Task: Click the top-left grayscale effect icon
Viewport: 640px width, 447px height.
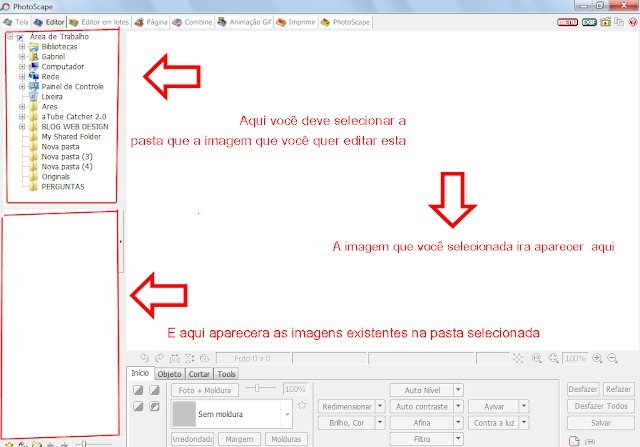Action: pyautogui.click(x=138, y=390)
